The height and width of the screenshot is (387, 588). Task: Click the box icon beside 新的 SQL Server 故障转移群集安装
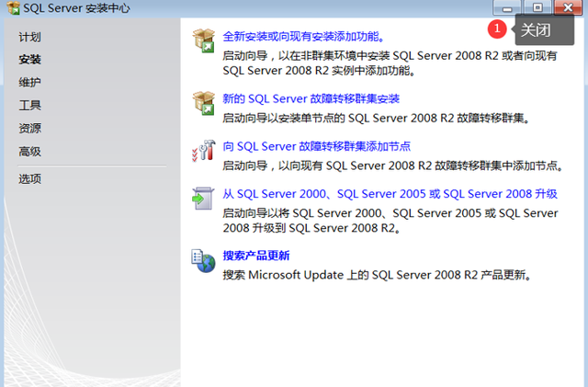pos(204,103)
